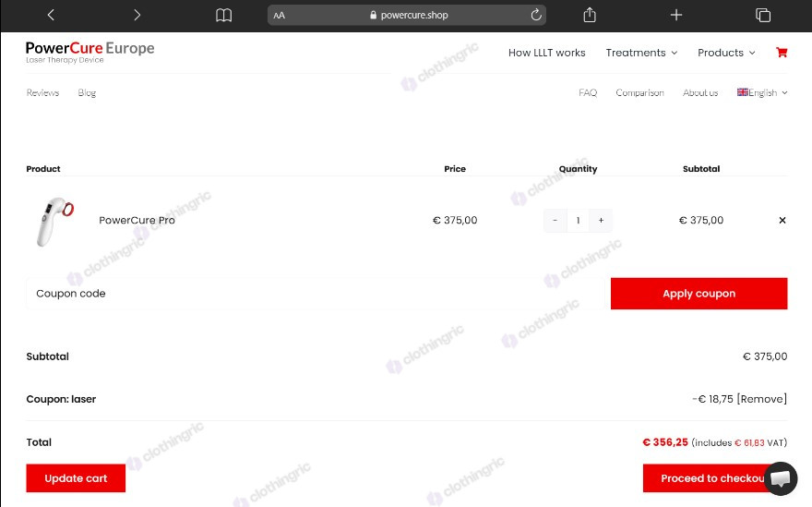812x507 pixels.
Task: Tap the AA reader text-size button
Action: point(279,16)
